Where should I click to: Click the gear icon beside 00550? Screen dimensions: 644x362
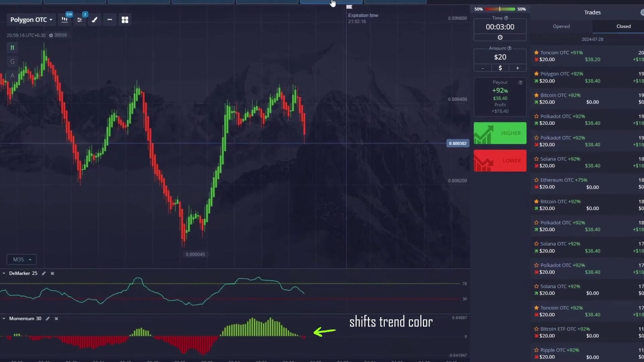click(x=51, y=35)
